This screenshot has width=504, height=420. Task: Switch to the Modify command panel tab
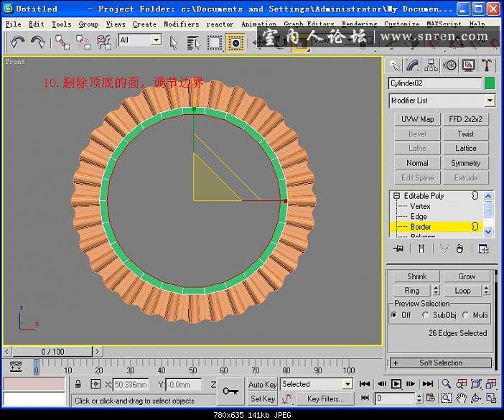(413, 65)
